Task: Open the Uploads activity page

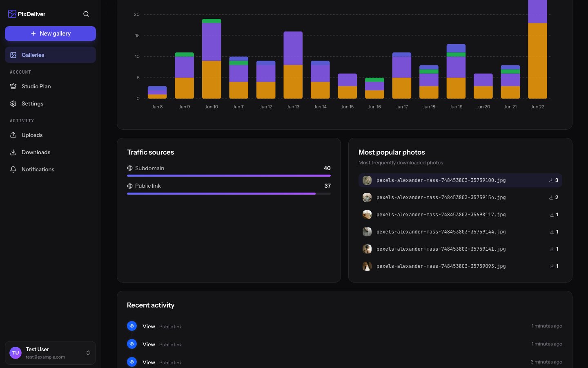Action: [50, 135]
